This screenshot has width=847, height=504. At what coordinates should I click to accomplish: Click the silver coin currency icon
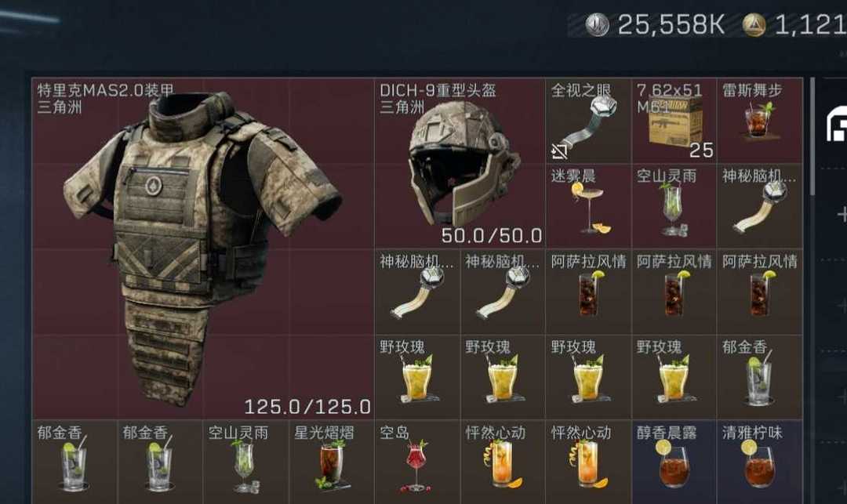tap(597, 25)
